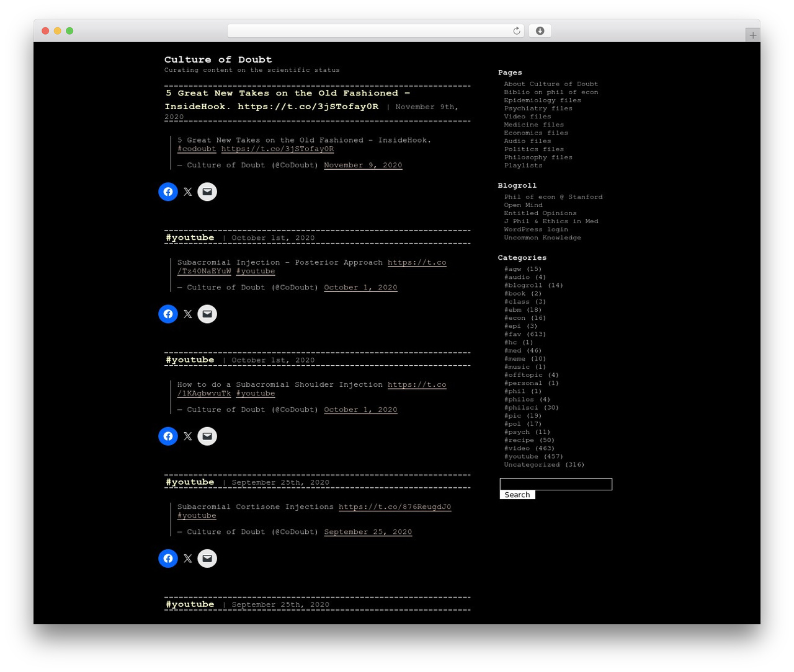Image resolution: width=794 pixels, height=672 pixels.
Task: Open the About Culture of Doubt page
Action: click(551, 84)
